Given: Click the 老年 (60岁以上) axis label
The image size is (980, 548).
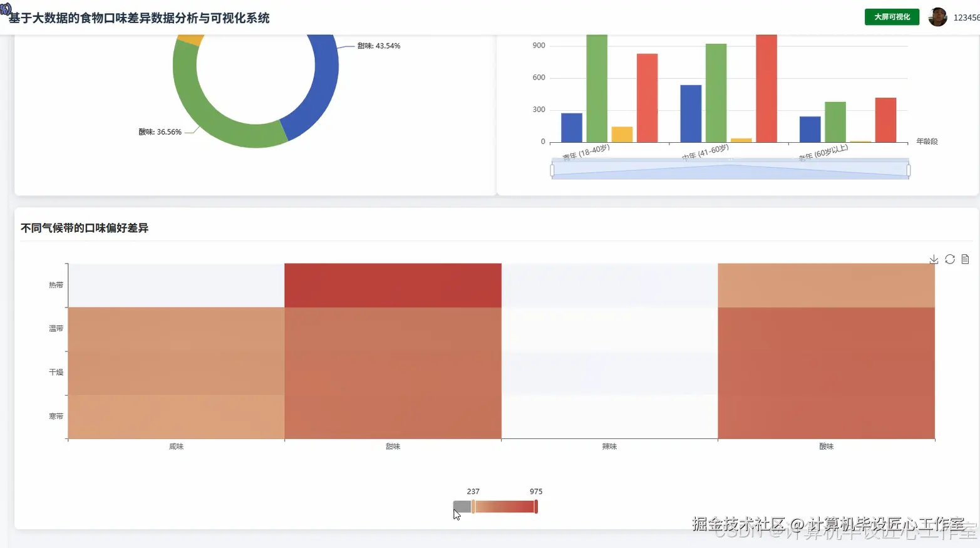Looking at the screenshot, I should pos(823,152).
